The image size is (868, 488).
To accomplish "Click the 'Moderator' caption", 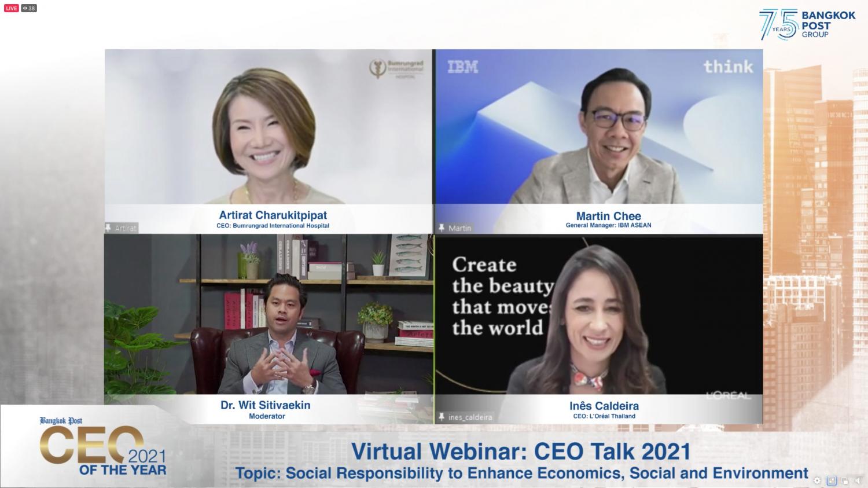I will (x=267, y=416).
